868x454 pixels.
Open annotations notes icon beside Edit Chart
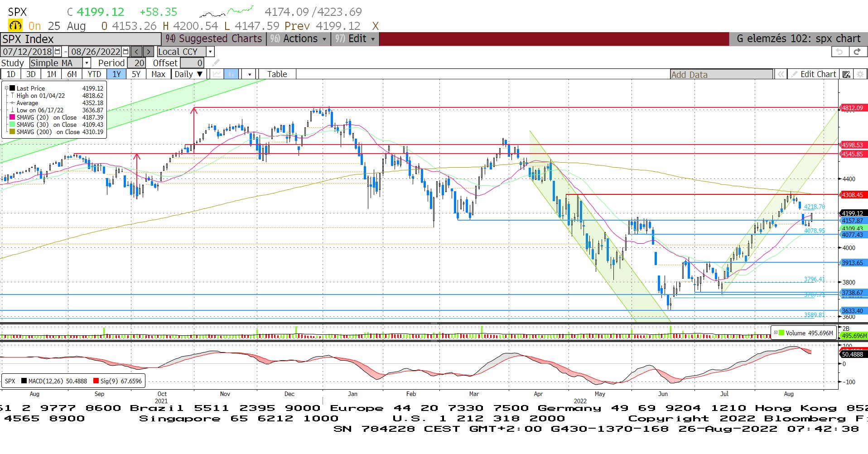[x=846, y=74]
